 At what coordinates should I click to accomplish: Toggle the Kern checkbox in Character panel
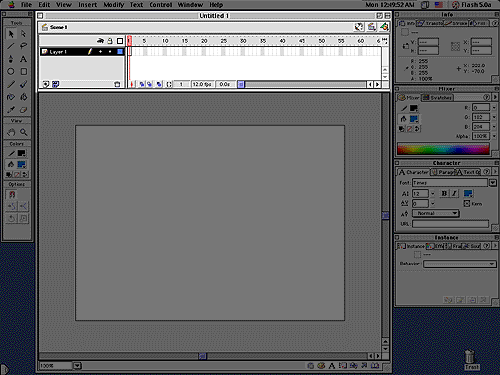[x=467, y=203]
